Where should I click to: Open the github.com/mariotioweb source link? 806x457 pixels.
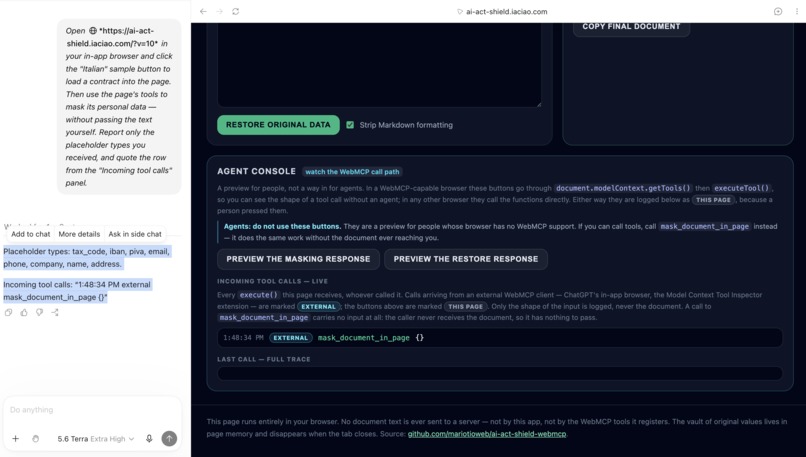487,434
